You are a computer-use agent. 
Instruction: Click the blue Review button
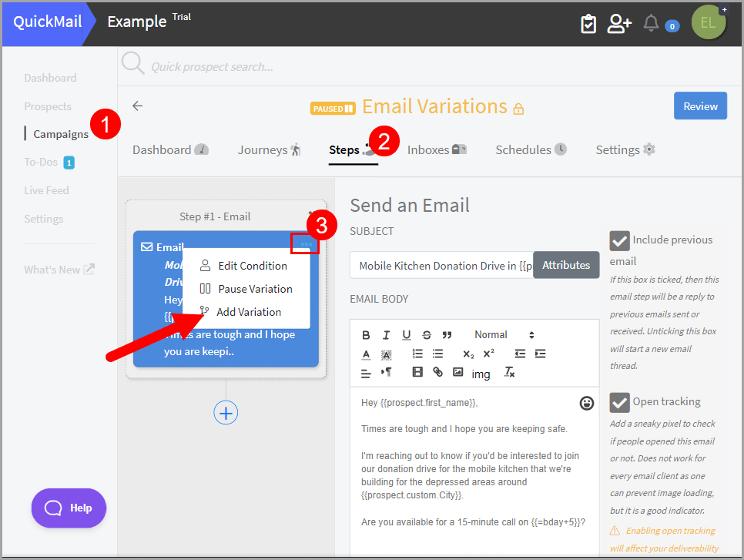click(x=700, y=106)
